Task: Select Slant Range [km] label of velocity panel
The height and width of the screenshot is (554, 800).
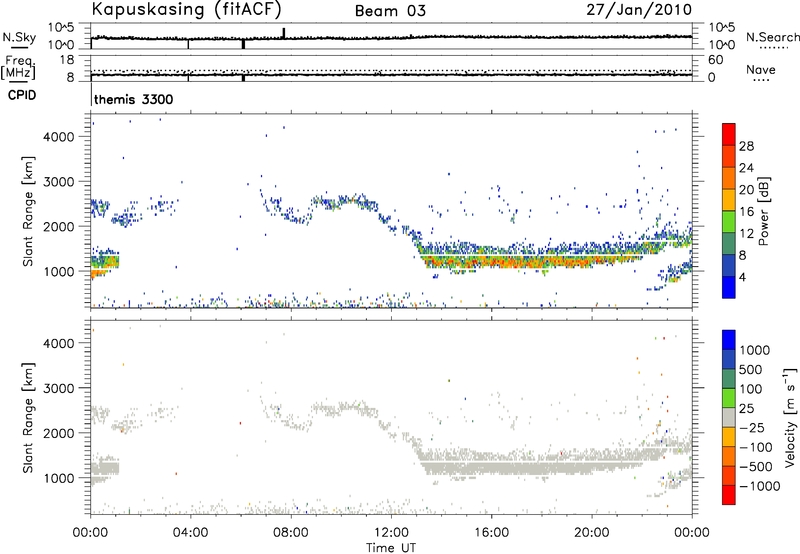Action: tap(28, 418)
